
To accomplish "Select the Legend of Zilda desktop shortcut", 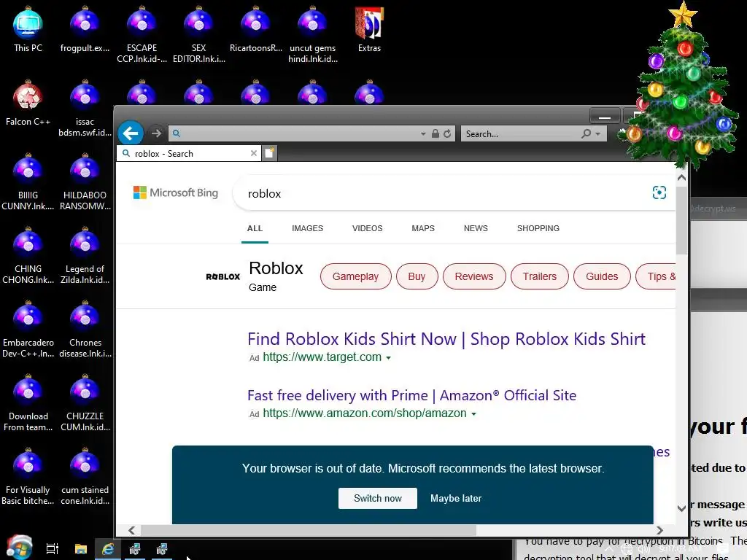I will 85,256.
